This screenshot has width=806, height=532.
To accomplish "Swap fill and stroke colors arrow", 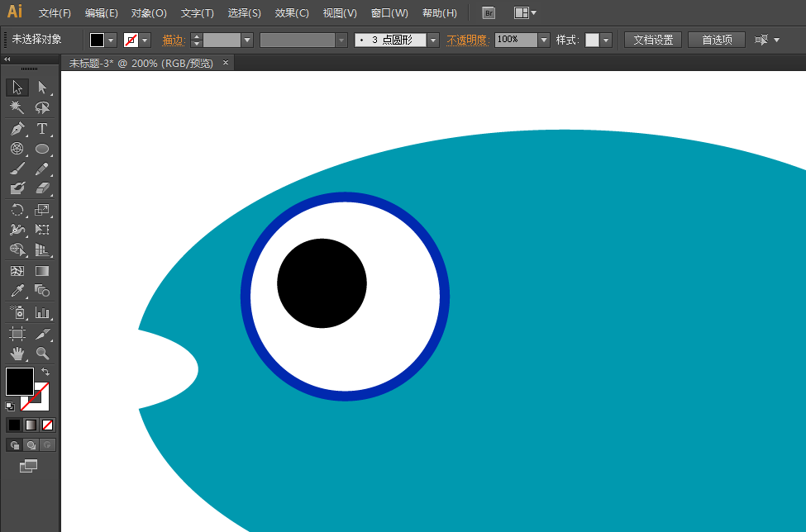I will tap(45, 373).
